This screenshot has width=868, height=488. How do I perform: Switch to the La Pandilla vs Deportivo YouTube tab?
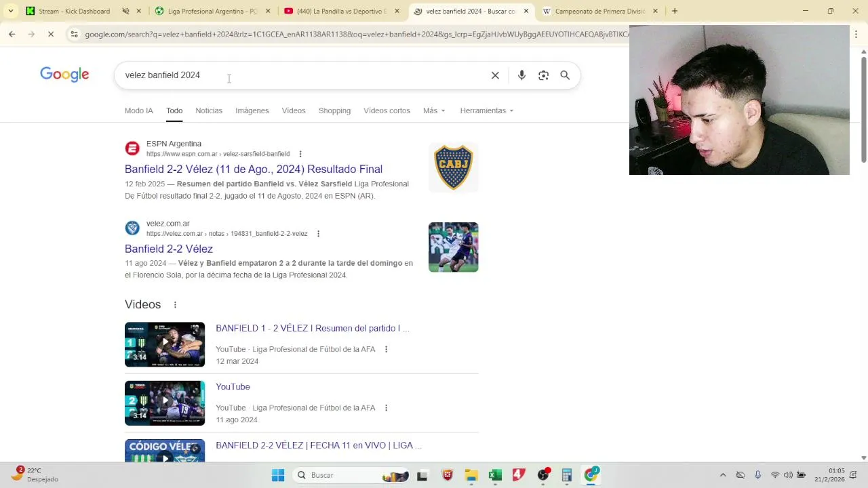(x=342, y=11)
